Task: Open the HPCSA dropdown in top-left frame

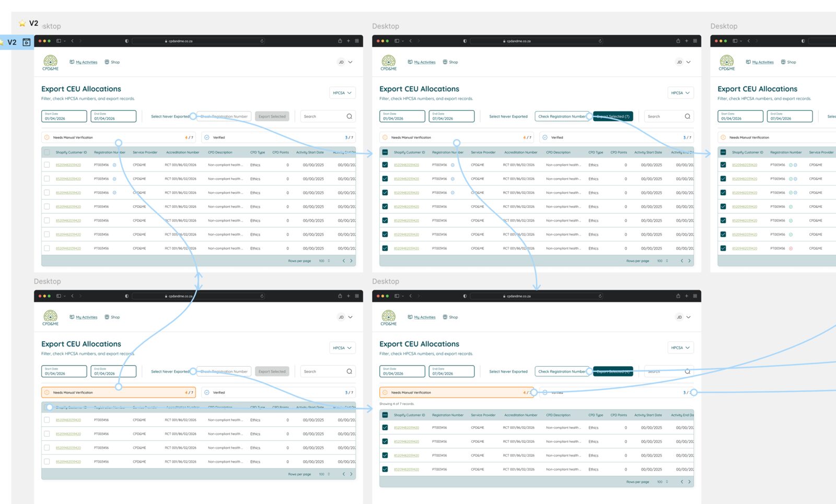Action: (x=342, y=93)
